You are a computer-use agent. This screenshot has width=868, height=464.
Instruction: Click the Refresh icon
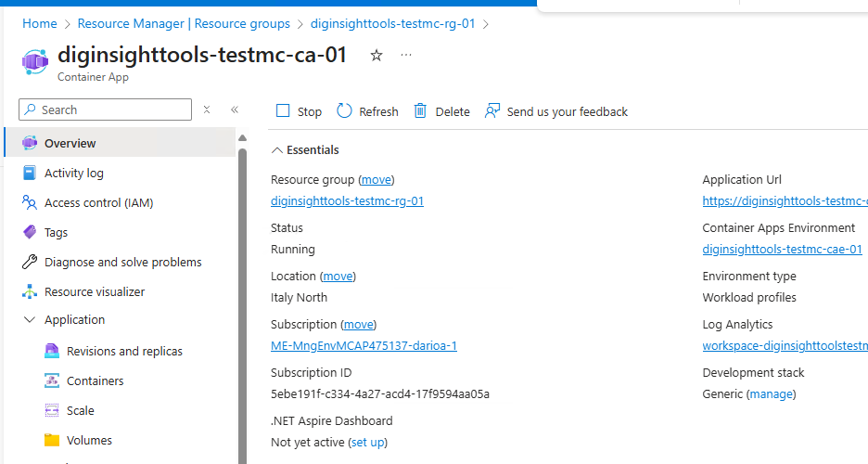345,111
